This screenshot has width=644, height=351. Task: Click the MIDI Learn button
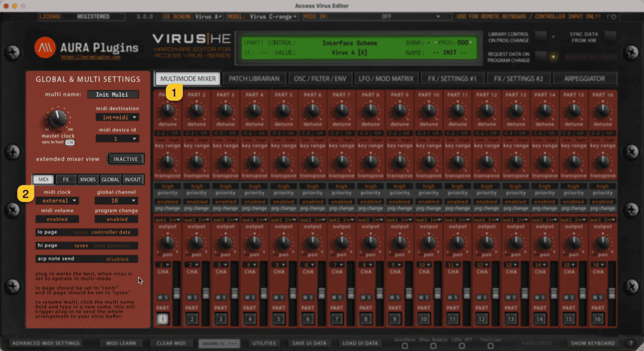pos(121,343)
